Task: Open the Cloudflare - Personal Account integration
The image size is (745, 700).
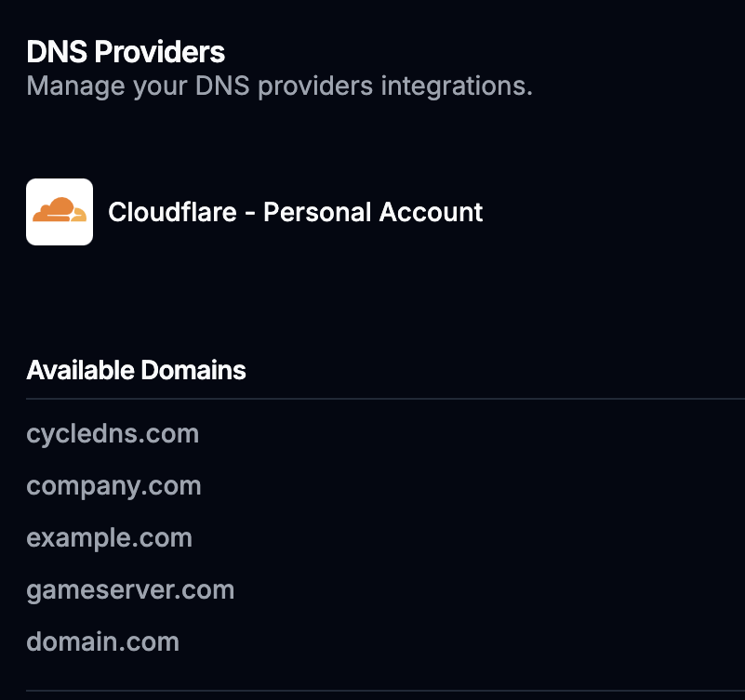Action: point(295,212)
